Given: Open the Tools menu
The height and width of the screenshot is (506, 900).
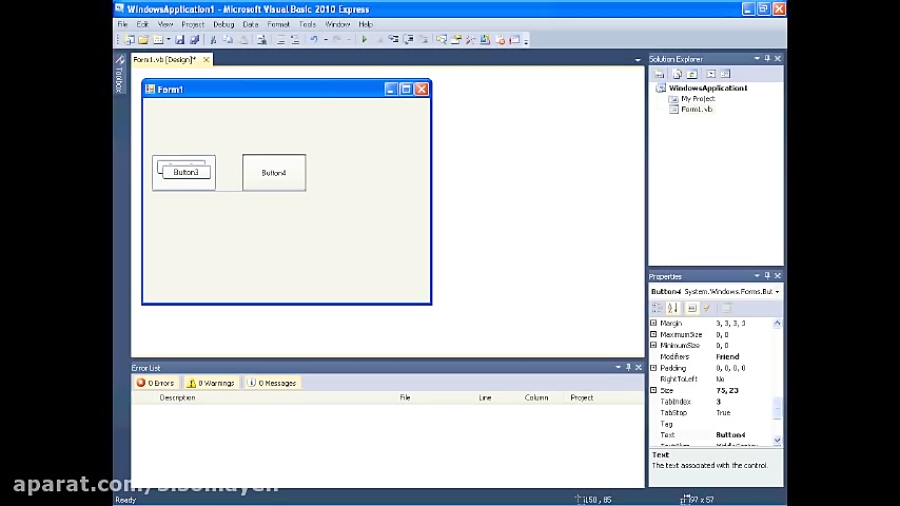Looking at the screenshot, I should coord(307,25).
